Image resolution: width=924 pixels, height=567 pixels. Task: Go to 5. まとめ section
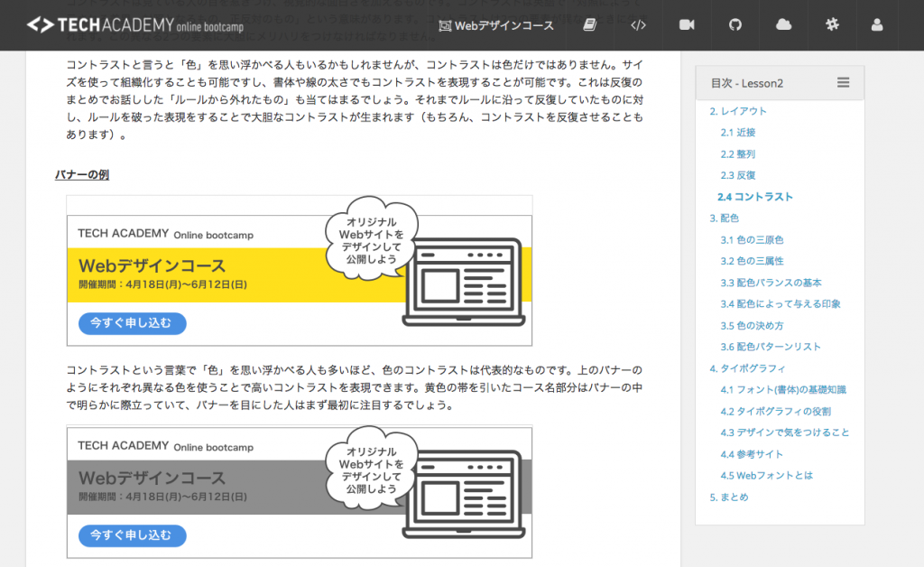coord(729,497)
